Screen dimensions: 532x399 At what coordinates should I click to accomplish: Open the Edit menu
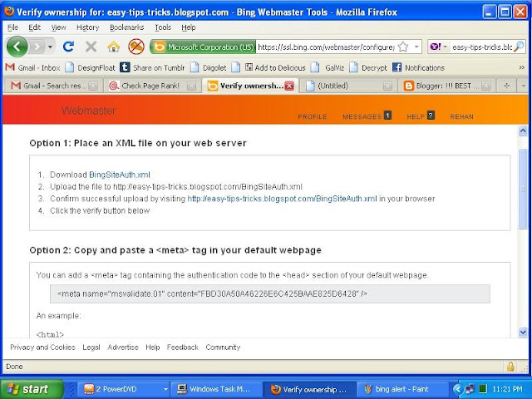(34, 27)
